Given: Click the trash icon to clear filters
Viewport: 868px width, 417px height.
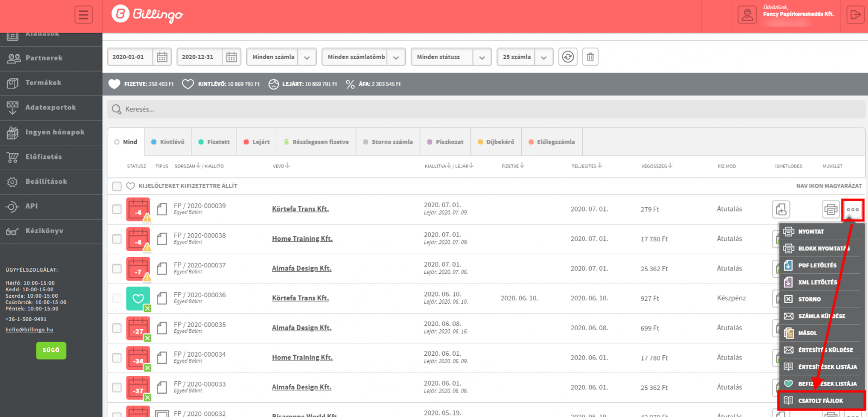Looking at the screenshot, I should tap(590, 57).
